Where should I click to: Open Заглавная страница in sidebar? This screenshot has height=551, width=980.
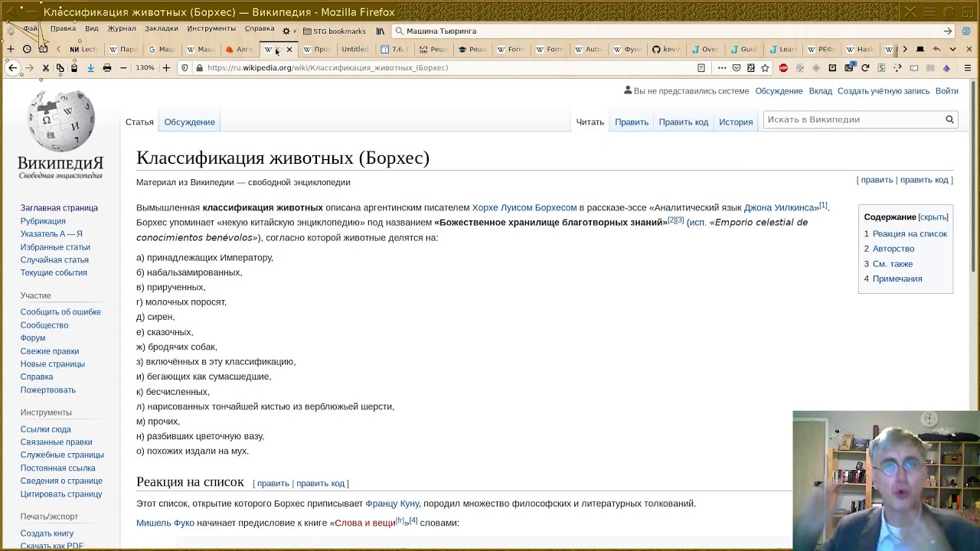pos(59,208)
